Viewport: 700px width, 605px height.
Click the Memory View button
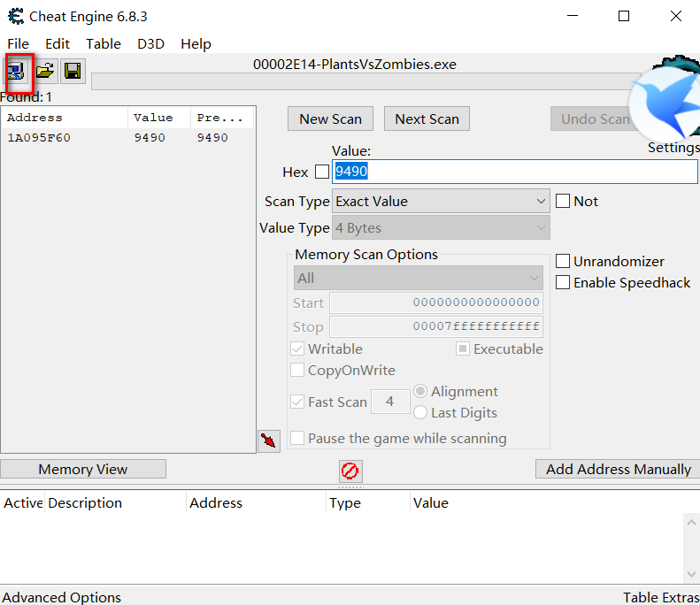click(83, 470)
